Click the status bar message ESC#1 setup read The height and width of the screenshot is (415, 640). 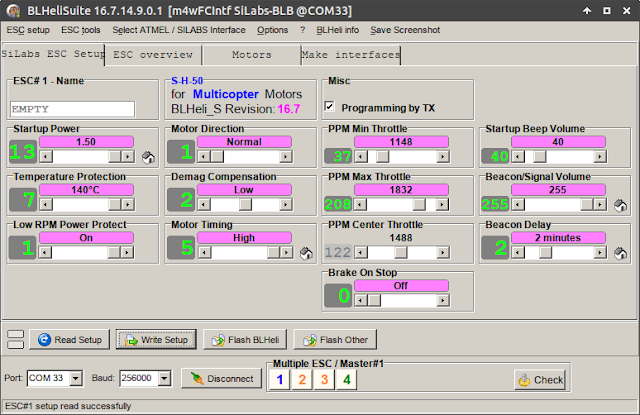68,406
